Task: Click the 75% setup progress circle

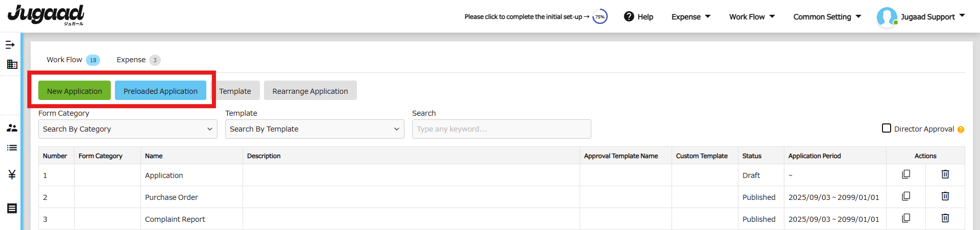Action: point(600,17)
